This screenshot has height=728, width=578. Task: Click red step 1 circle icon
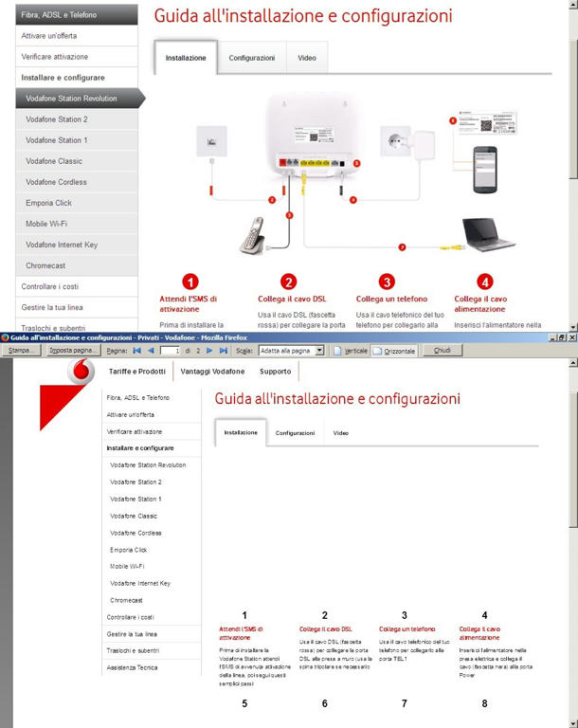190,282
